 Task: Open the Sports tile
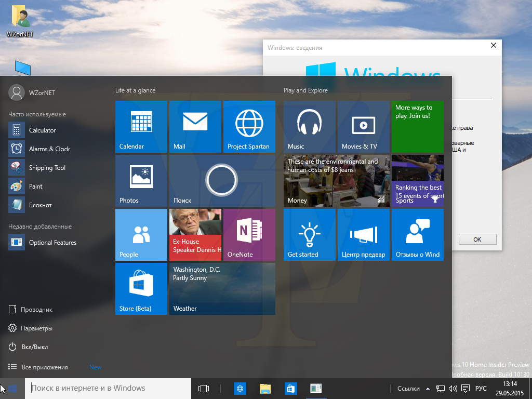[x=417, y=181]
